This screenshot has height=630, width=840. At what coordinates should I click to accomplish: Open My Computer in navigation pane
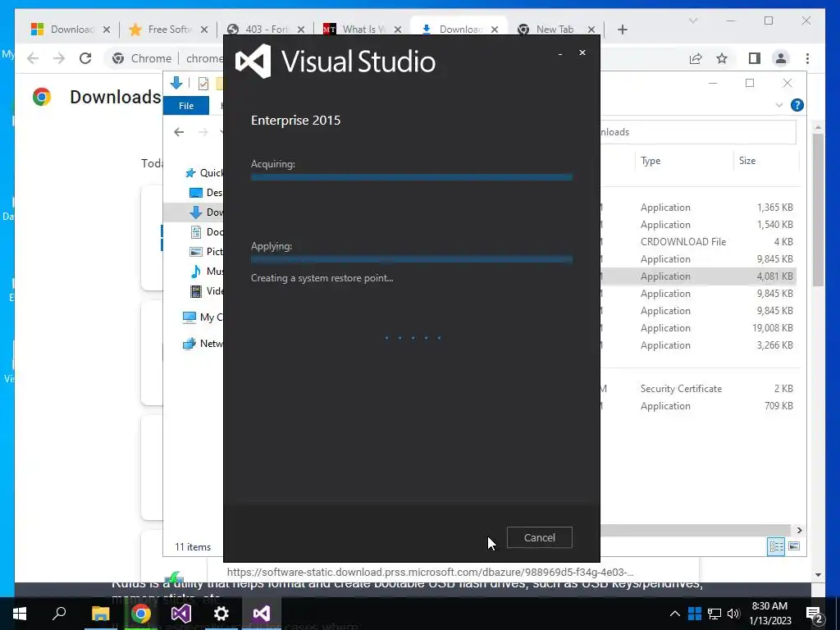click(x=203, y=317)
